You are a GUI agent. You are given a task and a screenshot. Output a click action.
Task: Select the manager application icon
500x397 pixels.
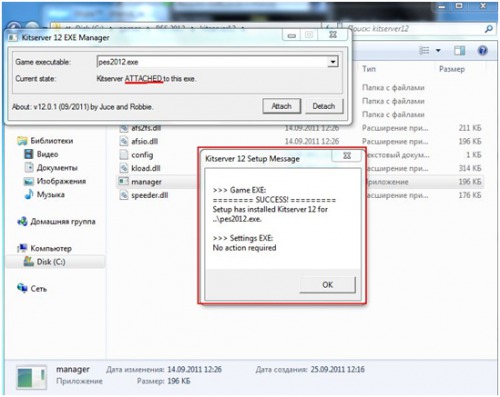[124, 181]
